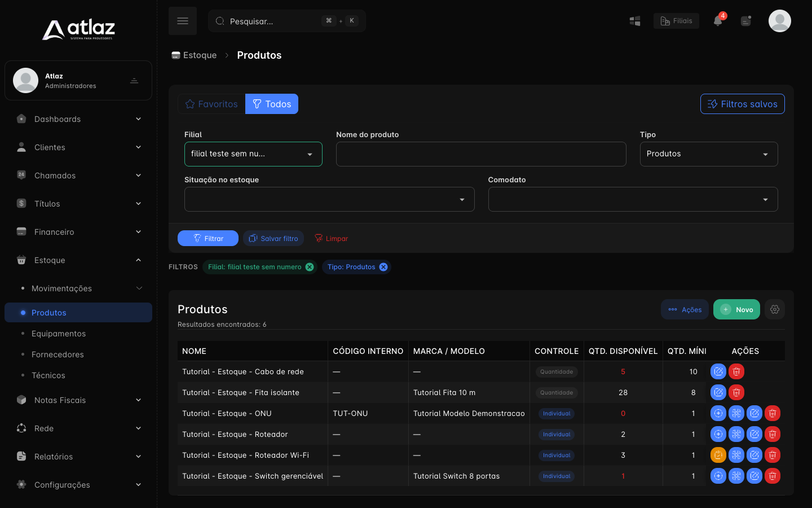Click the plus icon on ONU row

[718, 413]
